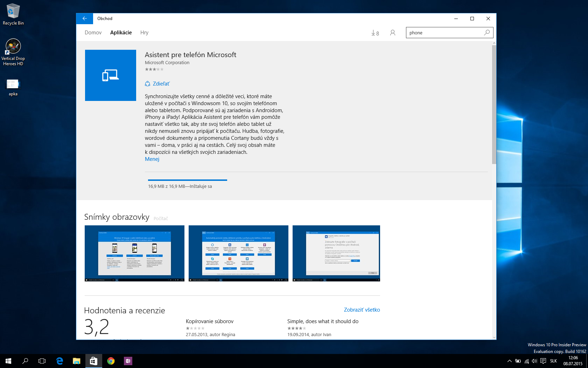Click the Počítač label beside Snímky obrazovky

[161, 219]
